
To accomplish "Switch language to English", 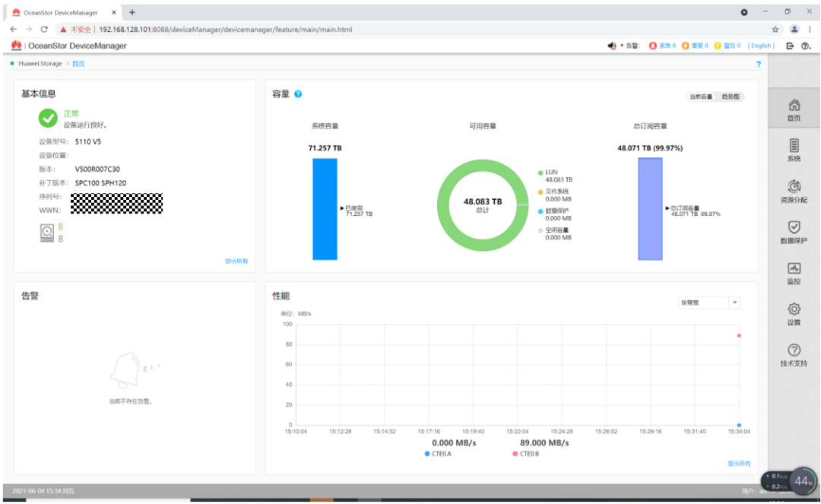I will (761, 46).
